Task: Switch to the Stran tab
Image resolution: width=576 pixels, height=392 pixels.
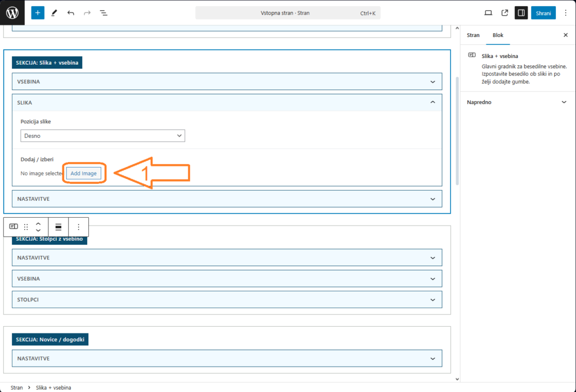Action: click(x=473, y=35)
